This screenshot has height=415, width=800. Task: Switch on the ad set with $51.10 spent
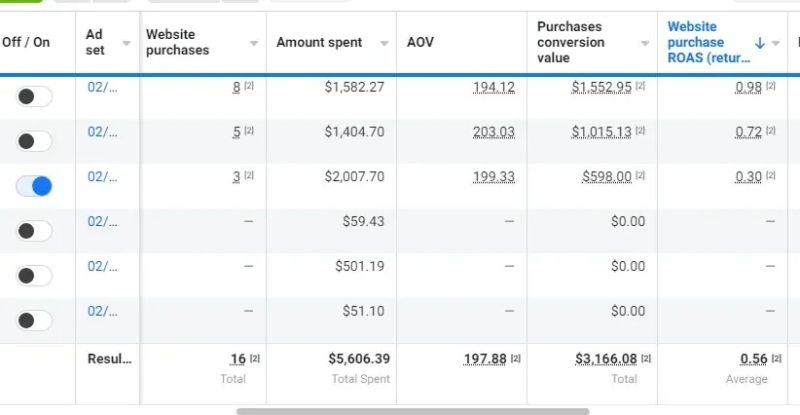tap(35, 321)
